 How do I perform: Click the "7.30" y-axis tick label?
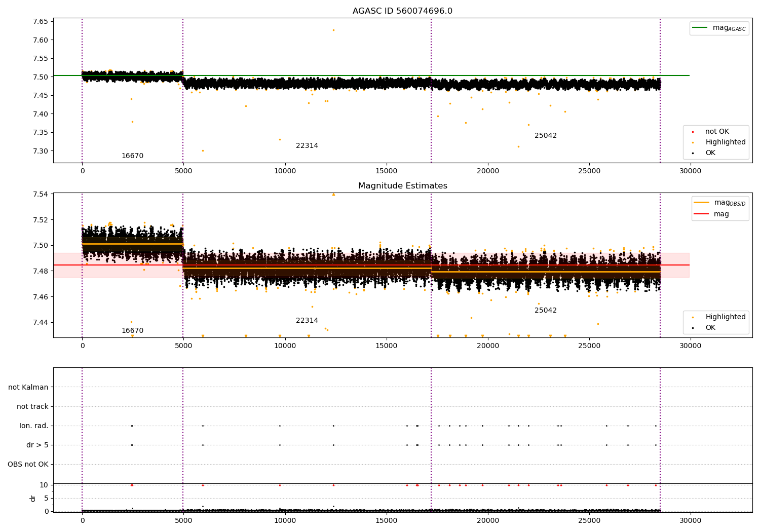[x=41, y=151]
